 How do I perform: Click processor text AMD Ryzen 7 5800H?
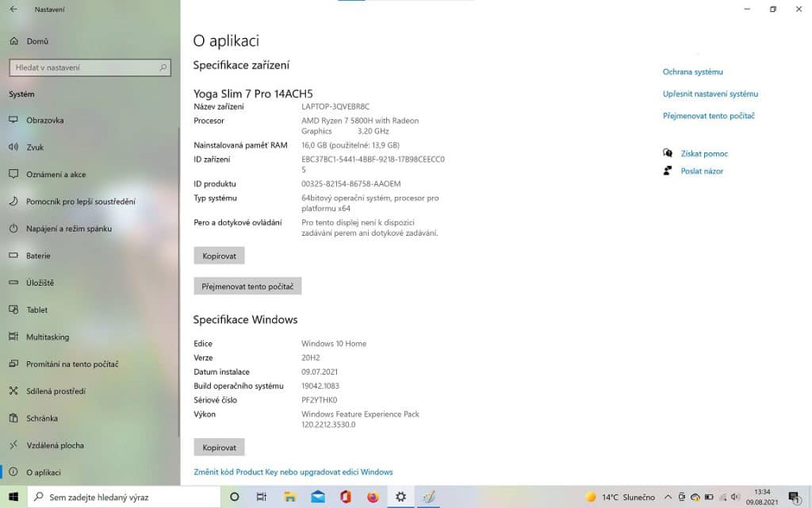(x=360, y=125)
